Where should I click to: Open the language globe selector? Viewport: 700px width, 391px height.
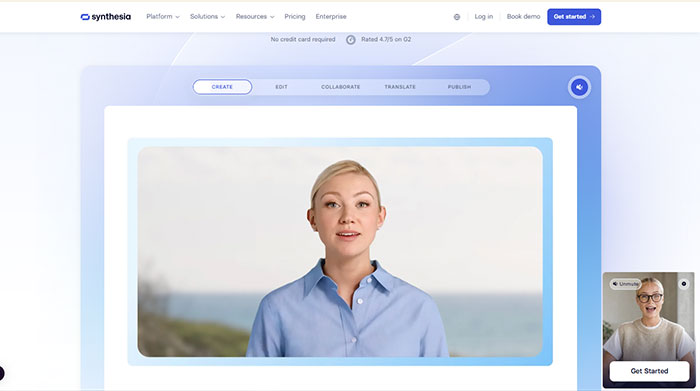tap(457, 17)
